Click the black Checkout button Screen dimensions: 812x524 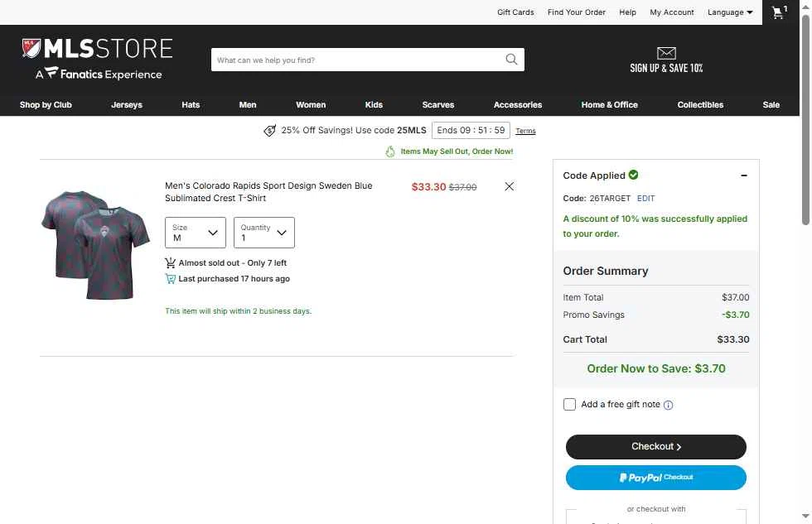tap(655, 447)
